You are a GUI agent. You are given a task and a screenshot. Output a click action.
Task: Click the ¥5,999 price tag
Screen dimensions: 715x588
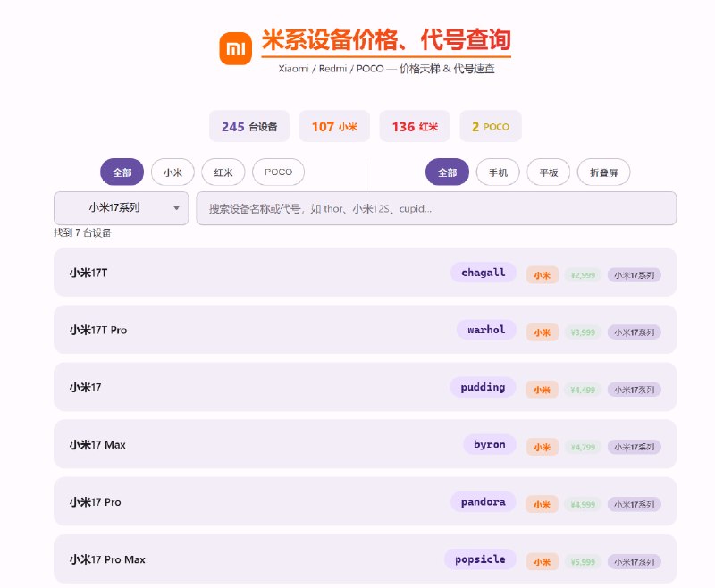pyautogui.click(x=583, y=562)
